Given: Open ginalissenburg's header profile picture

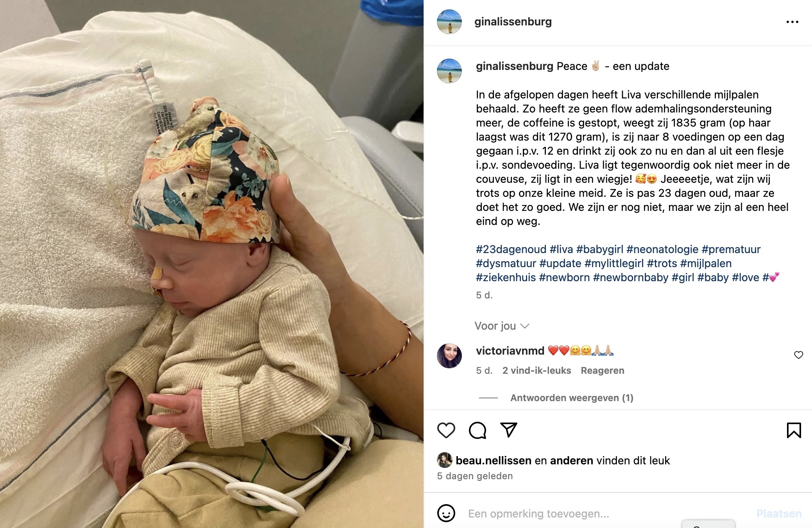Looking at the screenshot, I should click(x=449, y=22).
